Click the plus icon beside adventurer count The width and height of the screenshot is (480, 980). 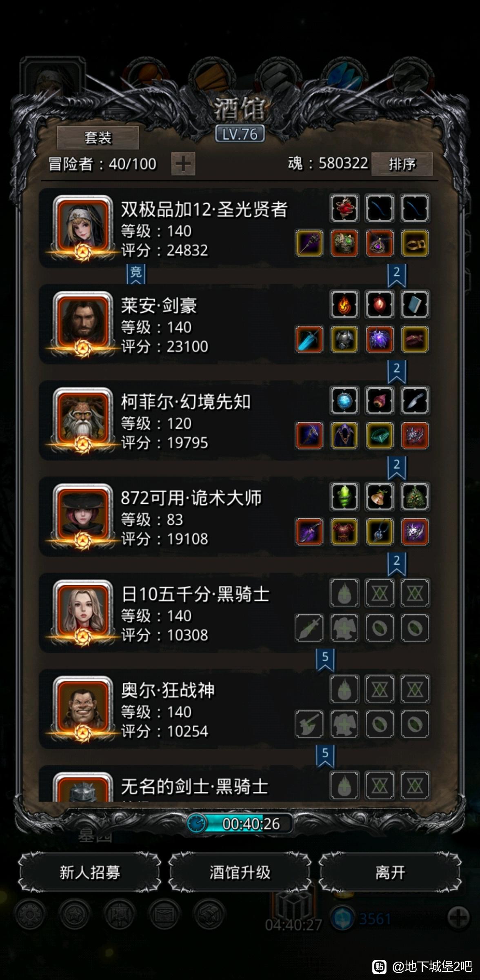click(x=183, y=164)
